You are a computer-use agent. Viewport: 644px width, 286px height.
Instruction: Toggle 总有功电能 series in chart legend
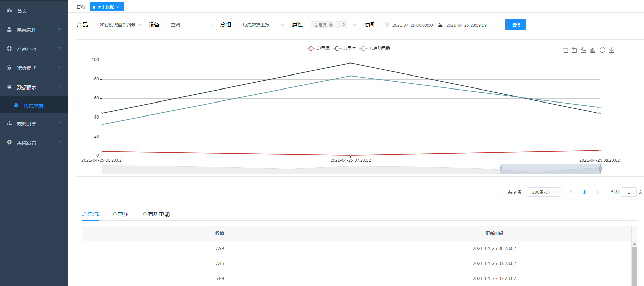[x=375, y=48]
